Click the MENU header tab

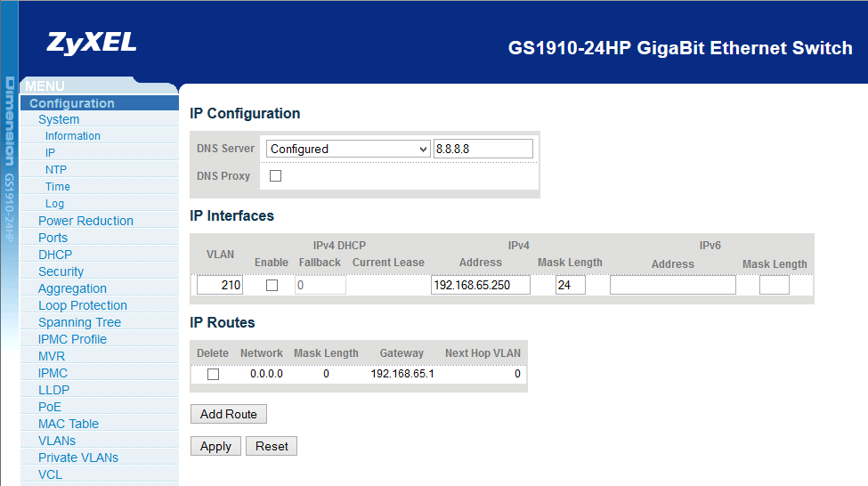click(x=45, y=86)
